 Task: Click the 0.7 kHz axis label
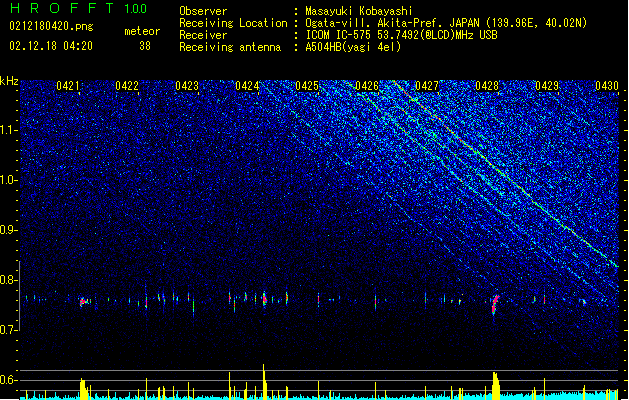tap(9, 330)
